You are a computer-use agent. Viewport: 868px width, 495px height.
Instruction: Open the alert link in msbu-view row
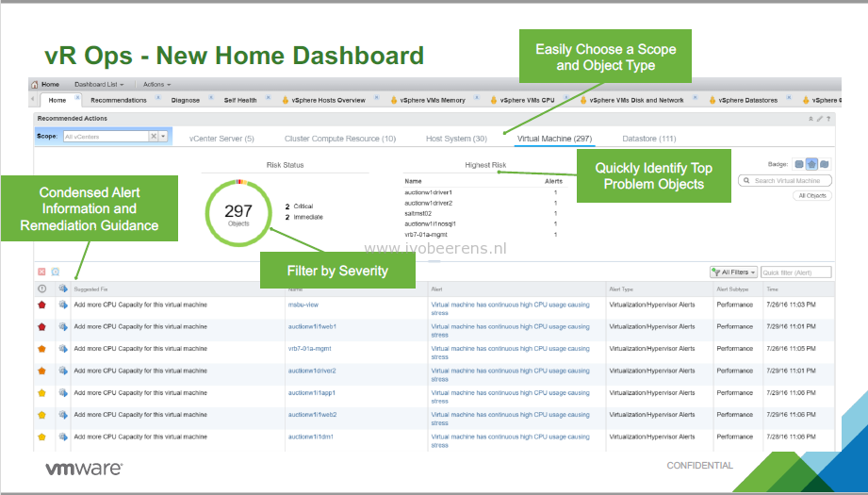click(510, 308)
